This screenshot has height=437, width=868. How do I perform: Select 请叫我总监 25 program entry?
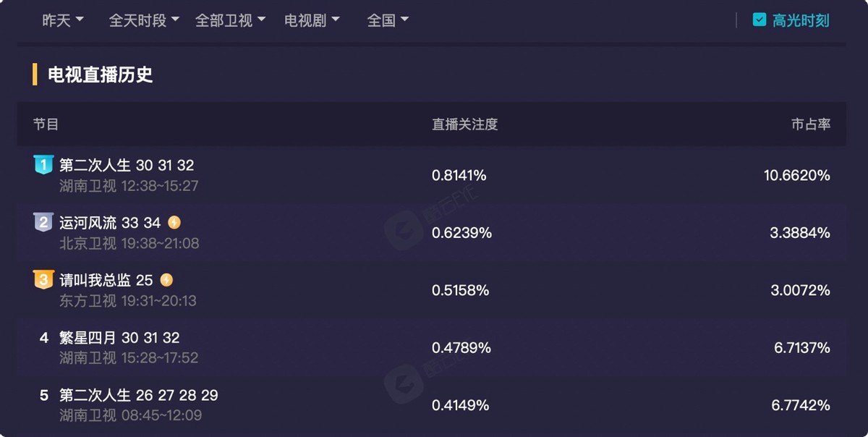106,280
